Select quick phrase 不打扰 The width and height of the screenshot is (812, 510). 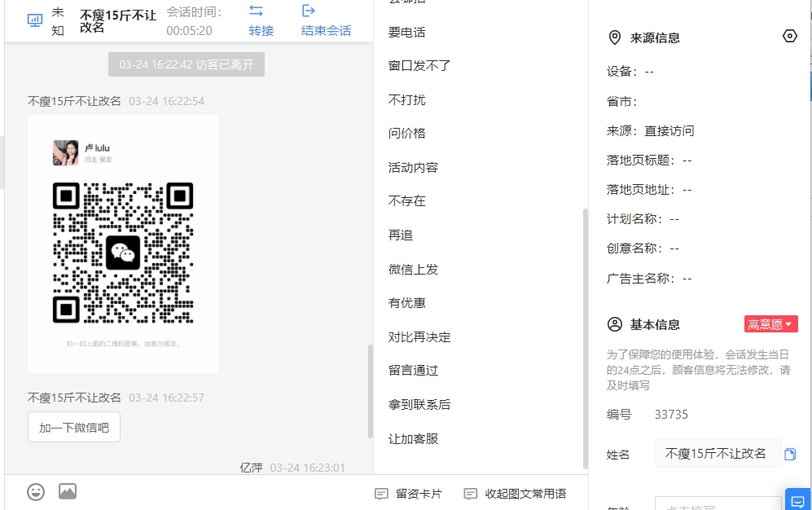pos(406,100)
